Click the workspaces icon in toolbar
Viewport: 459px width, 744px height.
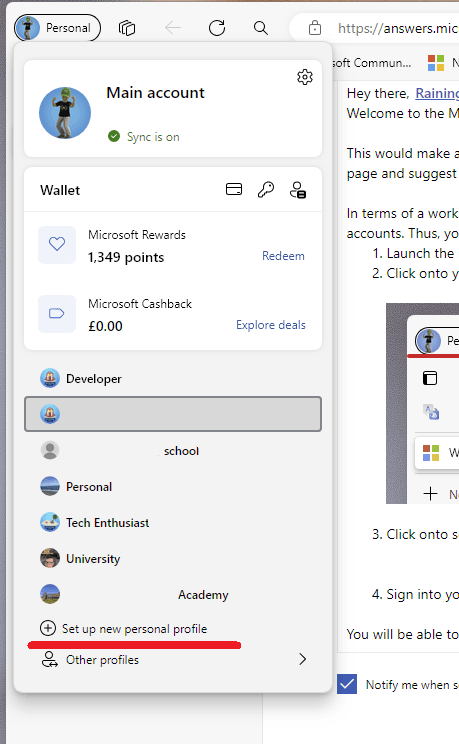click(x=127, y=28)
